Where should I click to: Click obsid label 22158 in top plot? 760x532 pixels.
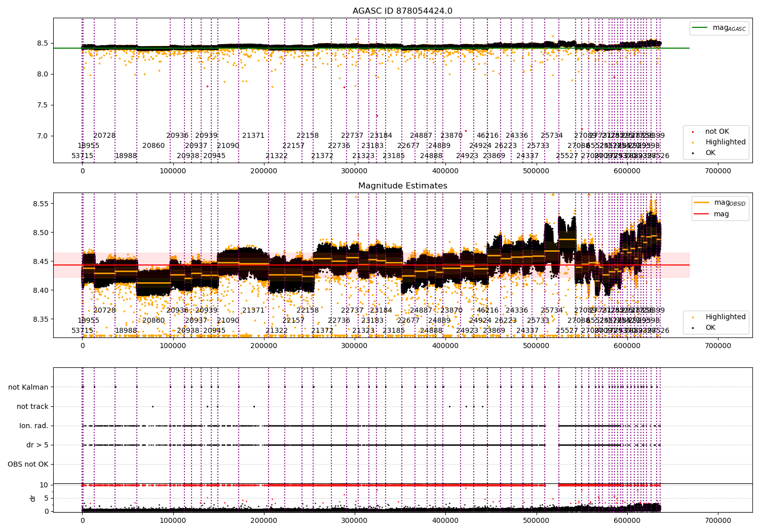(x=308, y=136)
